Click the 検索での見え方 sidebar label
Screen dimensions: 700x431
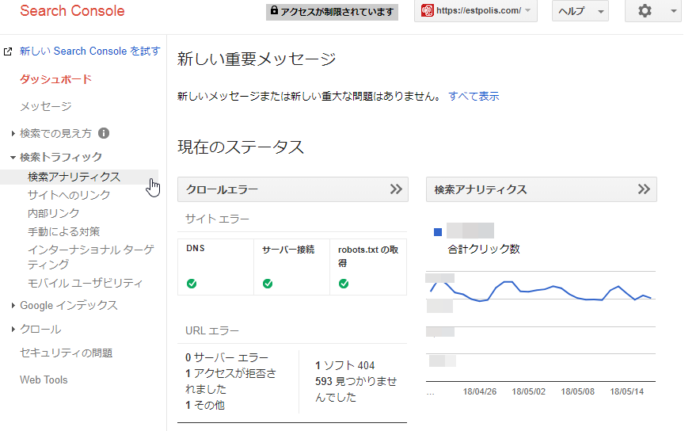56,133
